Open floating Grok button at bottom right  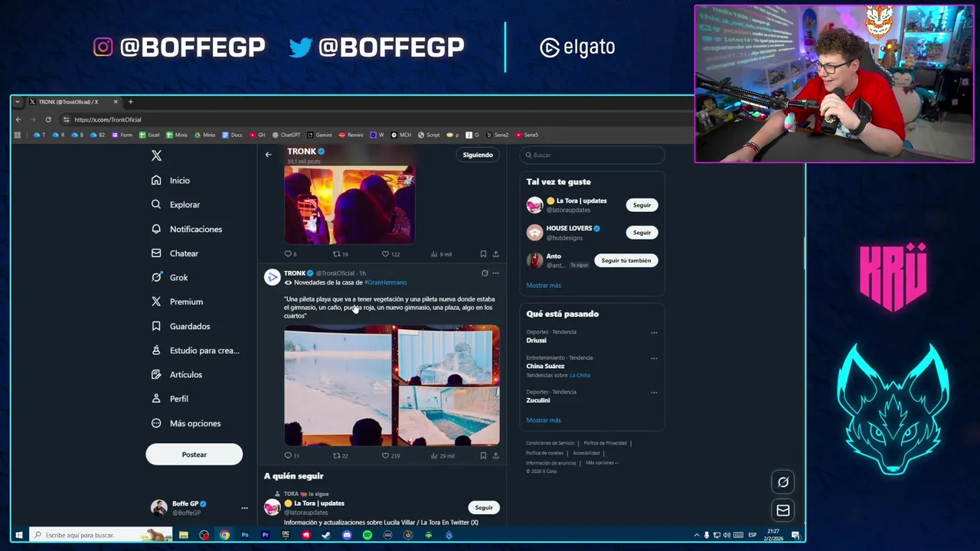coord(782,482)
